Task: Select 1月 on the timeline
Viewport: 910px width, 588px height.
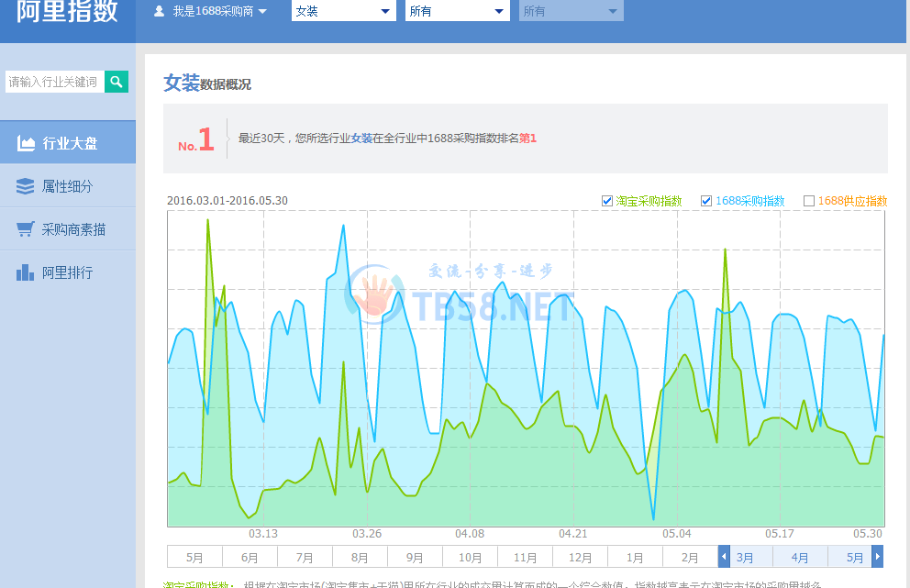Action: click(x=634, y=557)
